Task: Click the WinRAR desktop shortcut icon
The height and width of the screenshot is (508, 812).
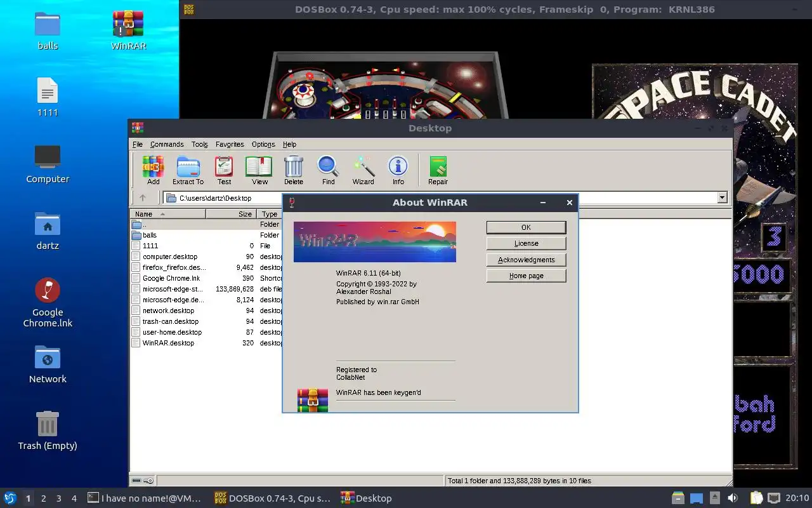Action: (128, 30)
